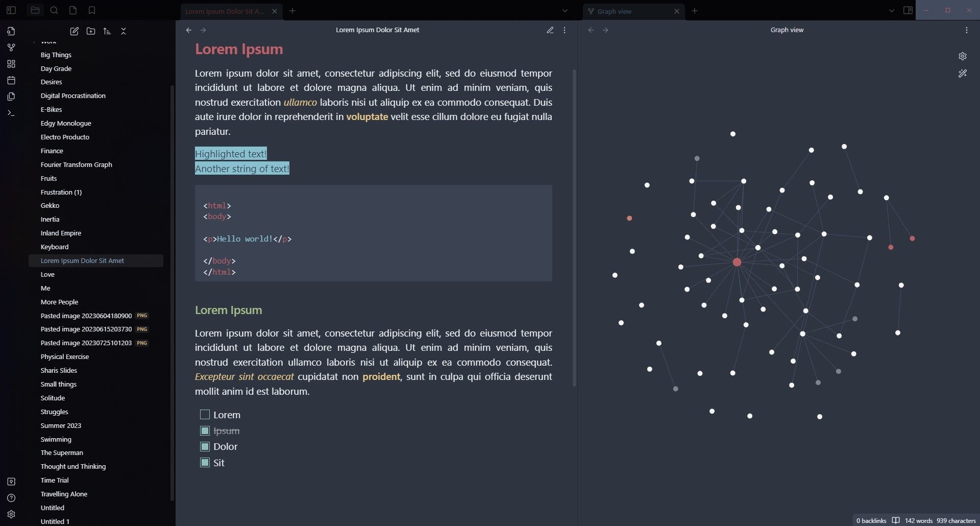The image size is (980, 526).
Task: Switch to the Graph view tab
Action: [629, 11]
